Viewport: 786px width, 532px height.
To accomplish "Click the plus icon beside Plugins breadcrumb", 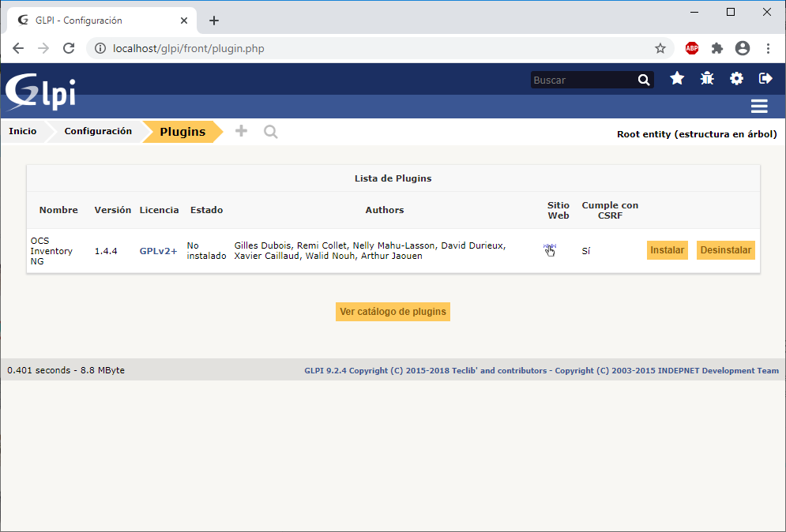I will tap(241, 131).
